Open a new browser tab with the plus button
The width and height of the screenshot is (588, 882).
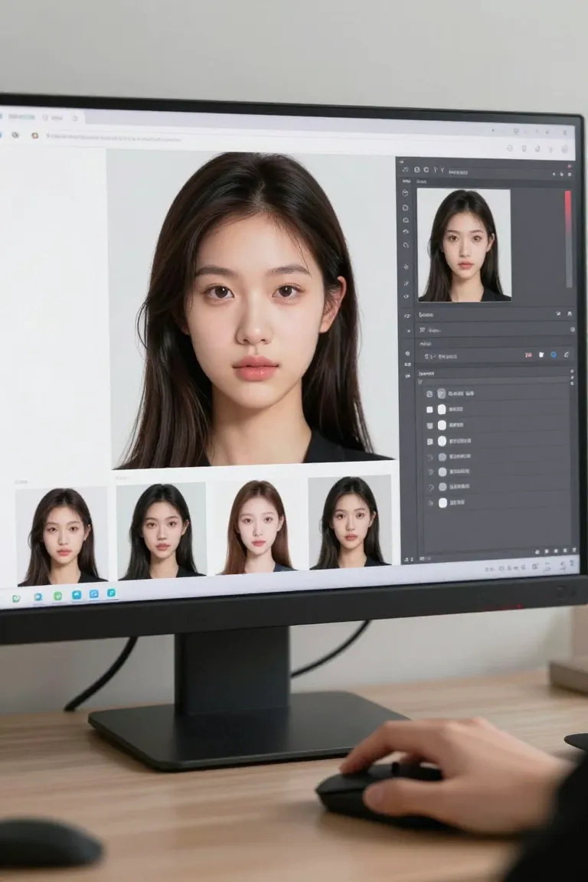(x=75, y=118)
